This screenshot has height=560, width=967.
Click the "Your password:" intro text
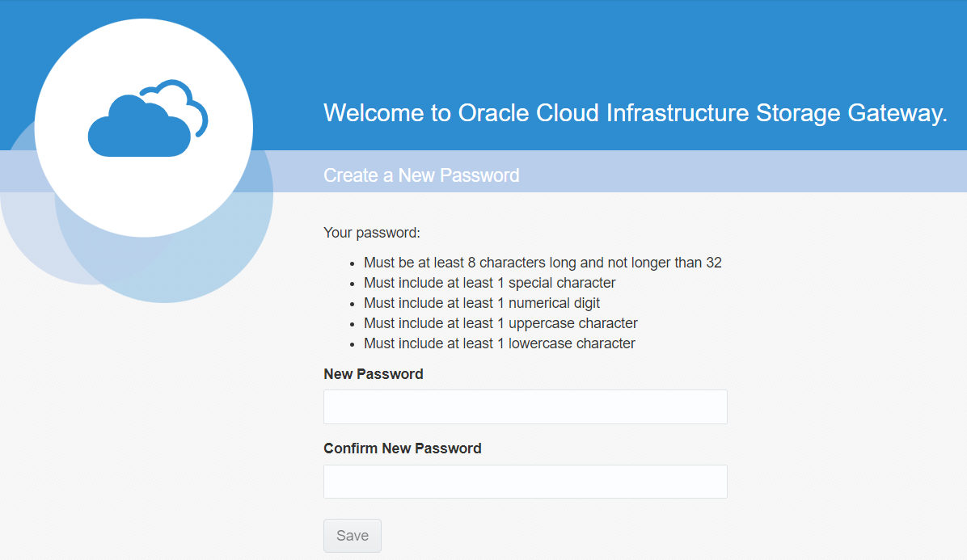372,233
